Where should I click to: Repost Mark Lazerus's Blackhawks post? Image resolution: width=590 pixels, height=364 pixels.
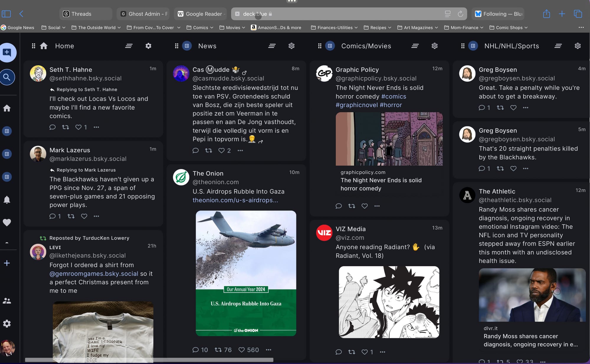71,216
